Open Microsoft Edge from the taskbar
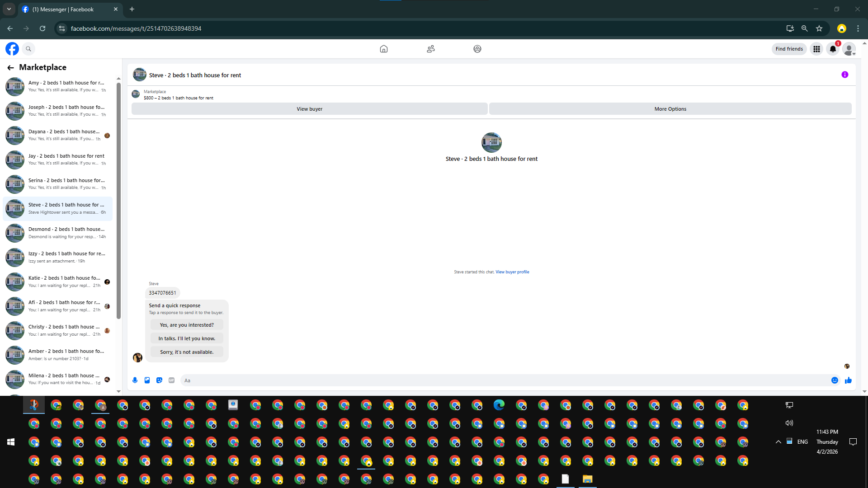The height and width of the screenshot is (488, 868). click(x=499, y=405)
